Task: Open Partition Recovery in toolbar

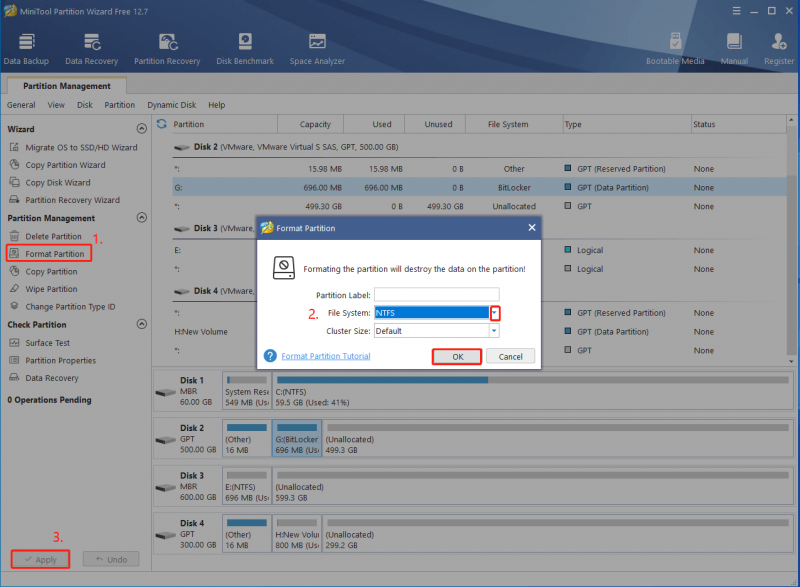Action: tap(167, 49)
